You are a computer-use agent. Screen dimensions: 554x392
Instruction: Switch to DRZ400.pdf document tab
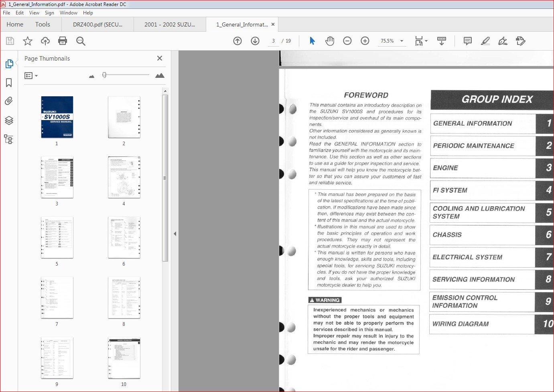coord(97,24)
